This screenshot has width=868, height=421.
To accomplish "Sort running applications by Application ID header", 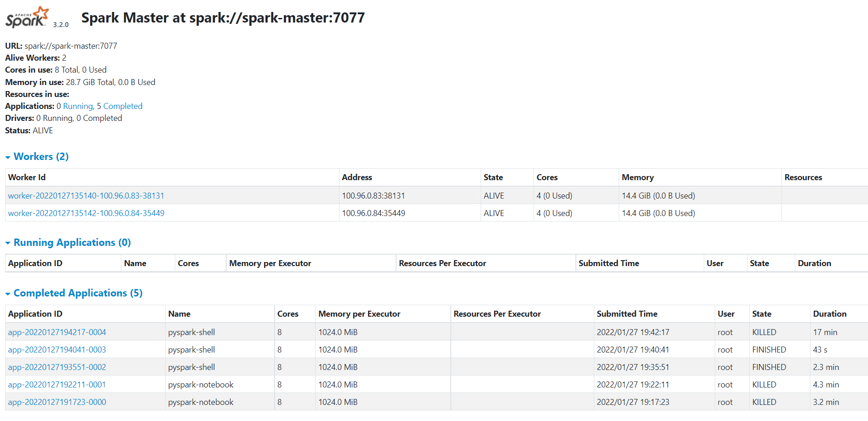I will [x=35, y=263].
